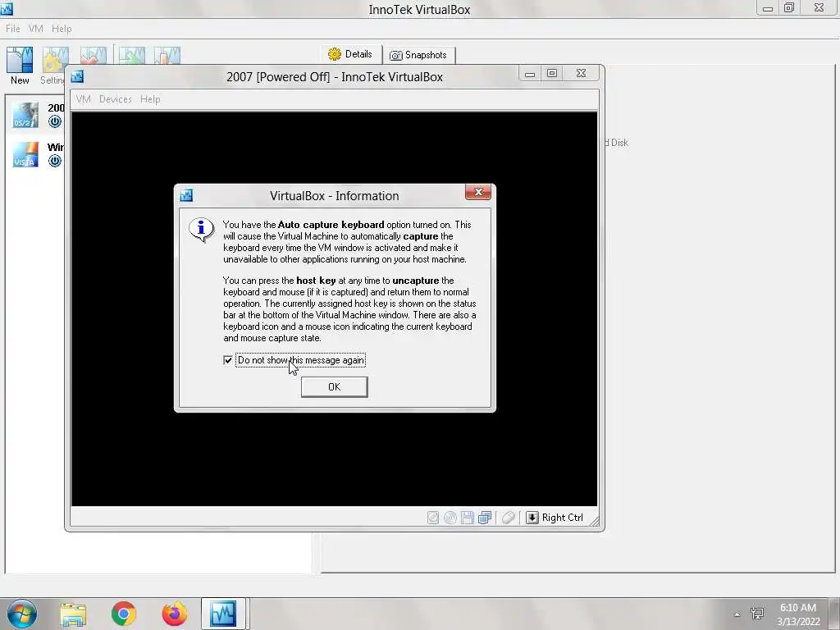Click the floppy disk status bar icon
Viewport: 840px width, 630px height.
[467, 518]
